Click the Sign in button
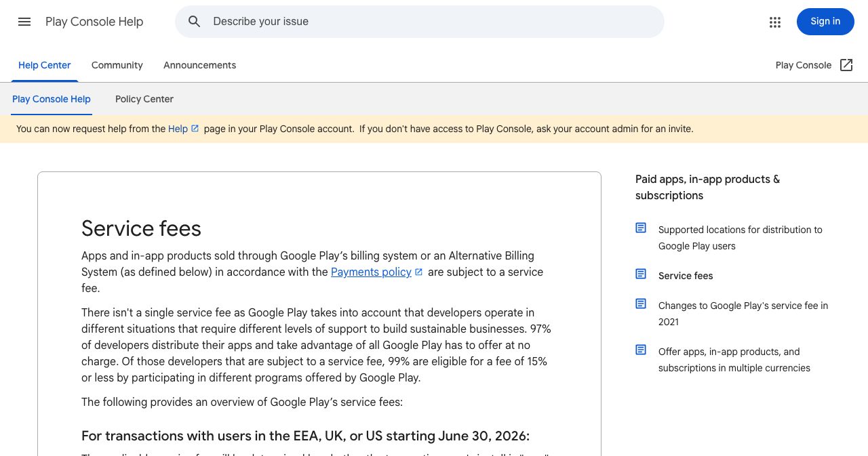The height and width of the screenshot is (456, 868). click(x=825, y=22)
